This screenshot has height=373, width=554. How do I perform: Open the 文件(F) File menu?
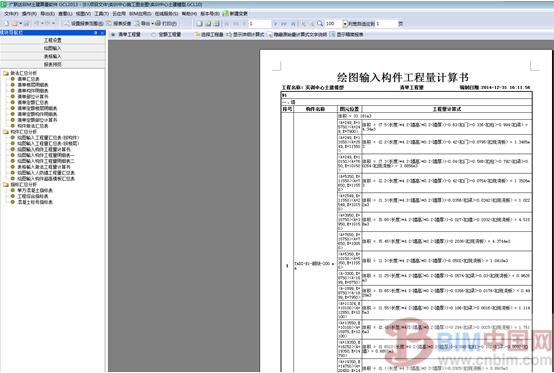click(x=11, y=14)
